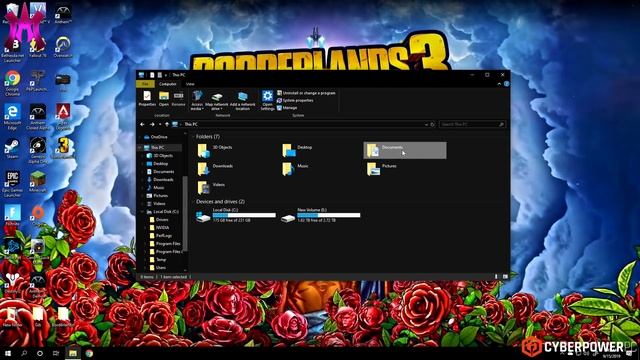The height and width of the screenshot is (360, 640).
Task: Click Manage in the System group
Action: tap(287, 108)
